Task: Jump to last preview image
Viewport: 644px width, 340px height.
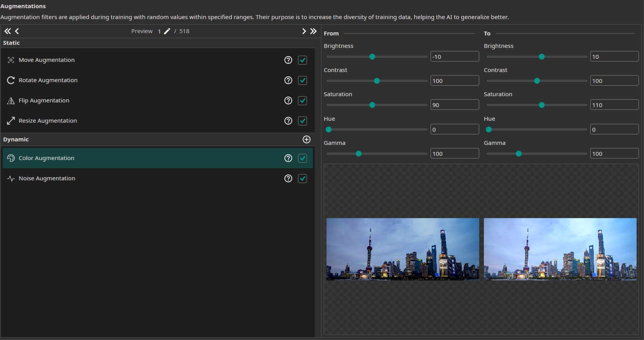Action: pos(313,31)
